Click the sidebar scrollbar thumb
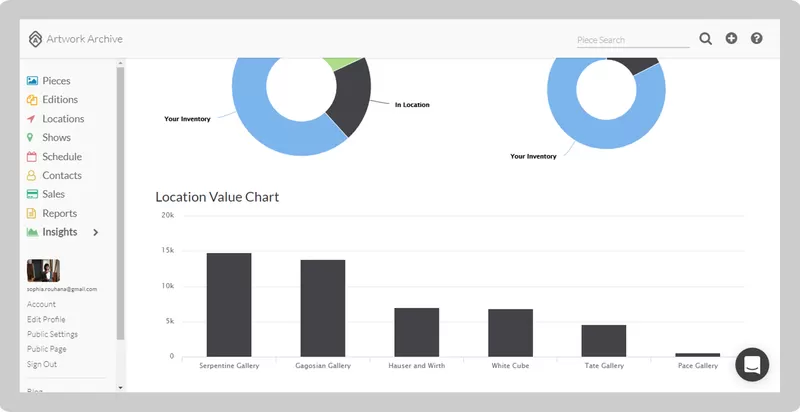Image resolution: width=800 pixels, height=412 pixels. (x=120, y=203)
